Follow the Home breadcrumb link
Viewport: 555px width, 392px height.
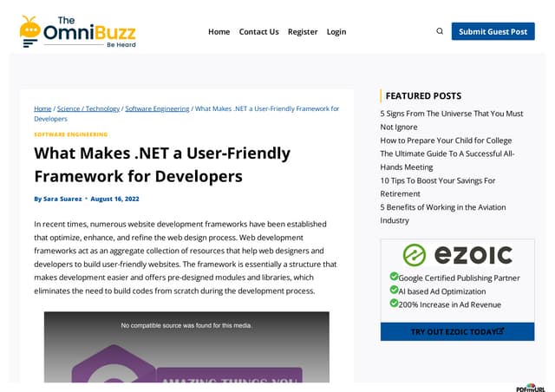click(42, 108)
